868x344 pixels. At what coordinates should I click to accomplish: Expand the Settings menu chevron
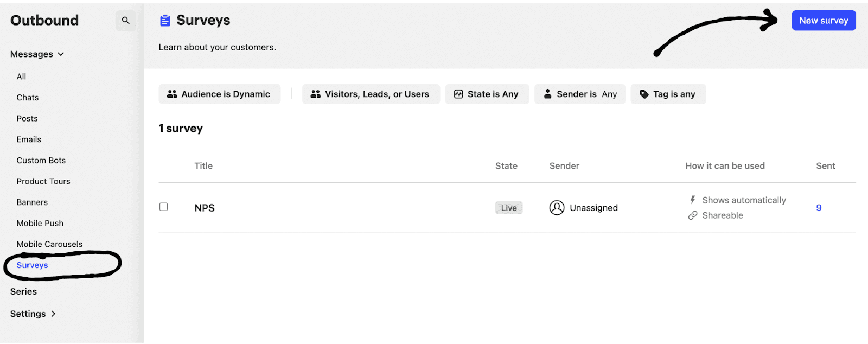[x=53, y=314]
